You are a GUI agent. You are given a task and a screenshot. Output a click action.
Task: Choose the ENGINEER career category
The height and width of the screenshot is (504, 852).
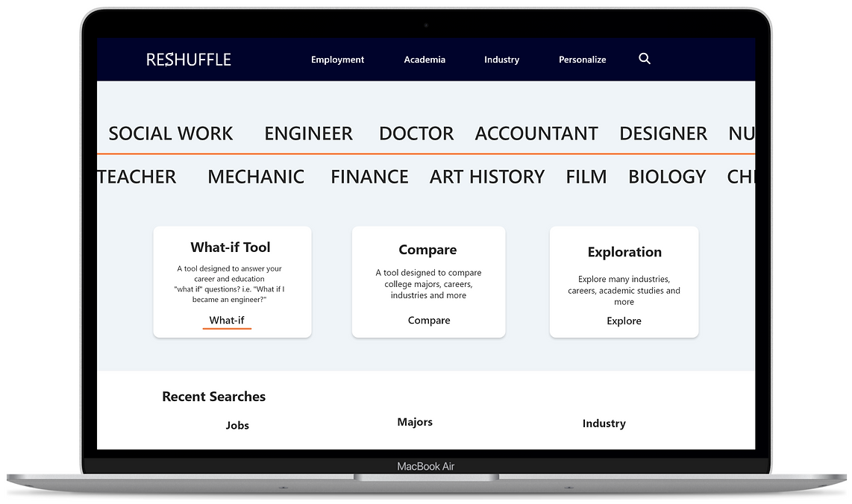point(308,133)
